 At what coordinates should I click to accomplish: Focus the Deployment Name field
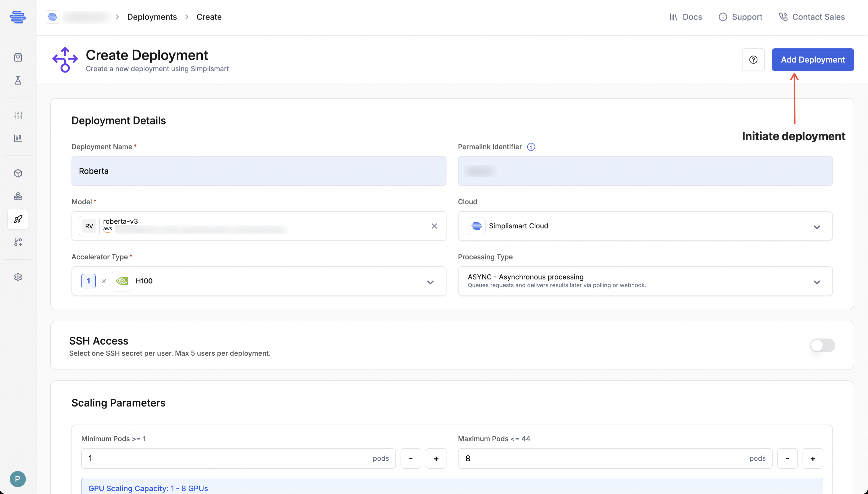[259, 171]
